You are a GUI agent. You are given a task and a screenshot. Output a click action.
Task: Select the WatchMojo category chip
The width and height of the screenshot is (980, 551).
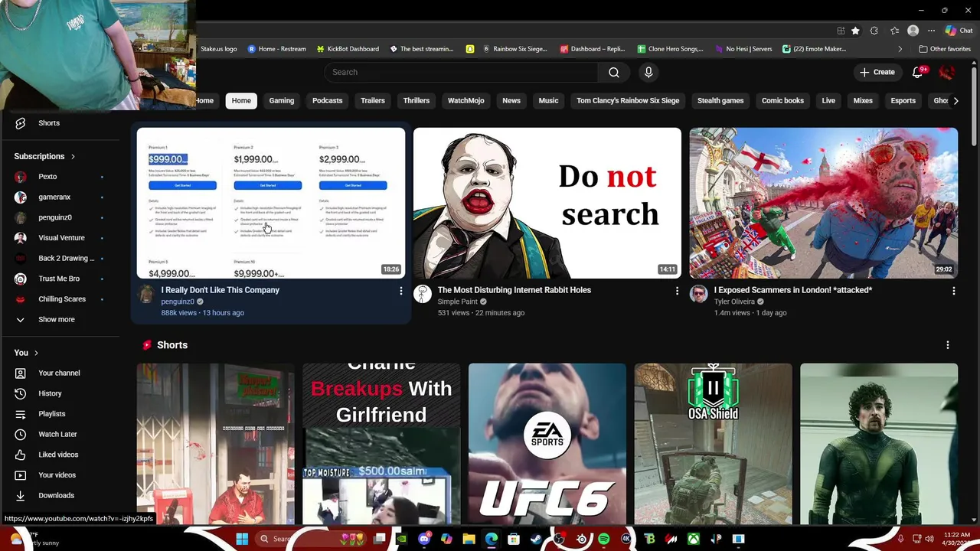coord(465,101)
